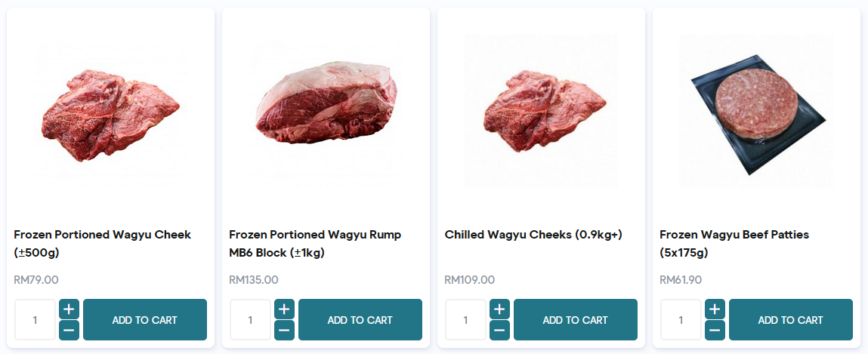868x354 pixels.
Task: Open Chilled Wagyu Cheeks (0.9kg+) title link
Action: coord(533,235)
